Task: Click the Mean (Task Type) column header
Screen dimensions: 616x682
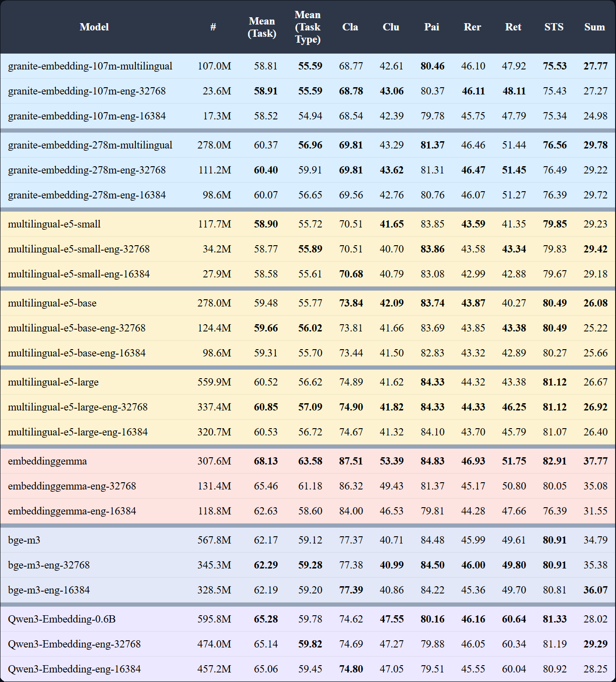Action: click(308, 27)
